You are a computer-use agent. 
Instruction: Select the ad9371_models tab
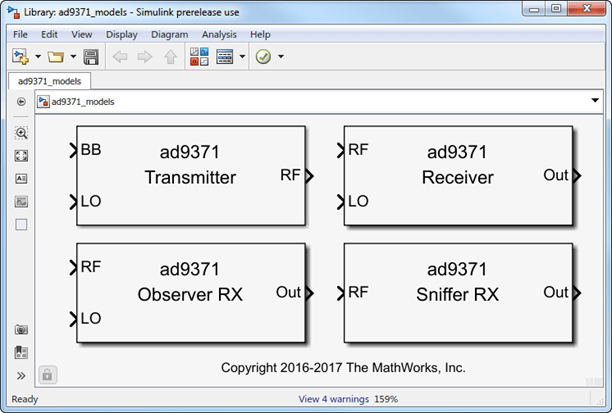pos(50,81)
